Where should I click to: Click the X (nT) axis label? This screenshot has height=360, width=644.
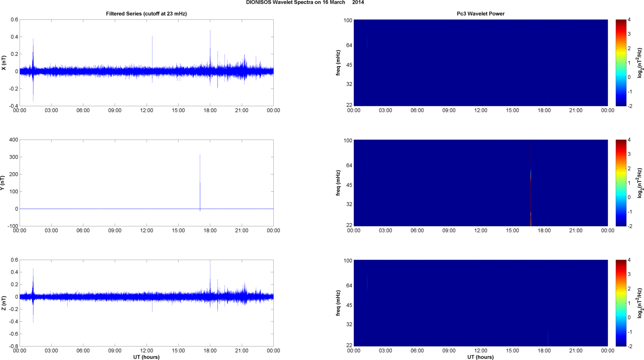tap(4, 63)
